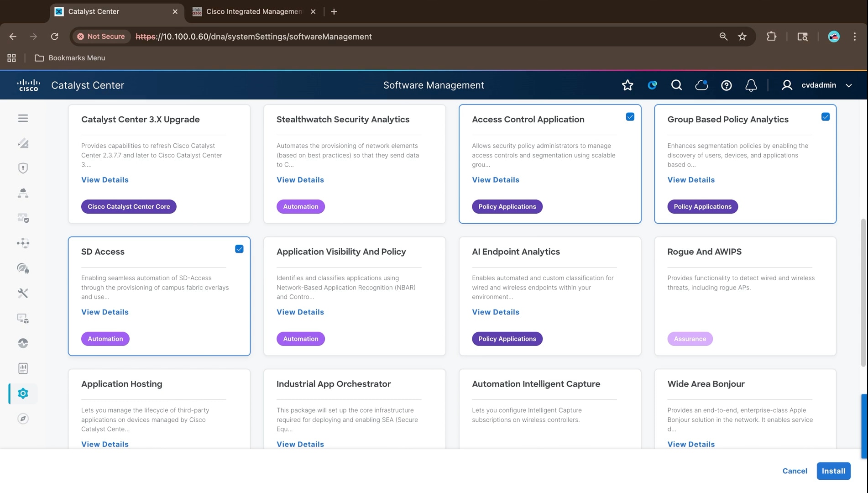The image size is (868, 493).
Task: Open the Policy shield sidebar icon
Action: tap(23, 168)
